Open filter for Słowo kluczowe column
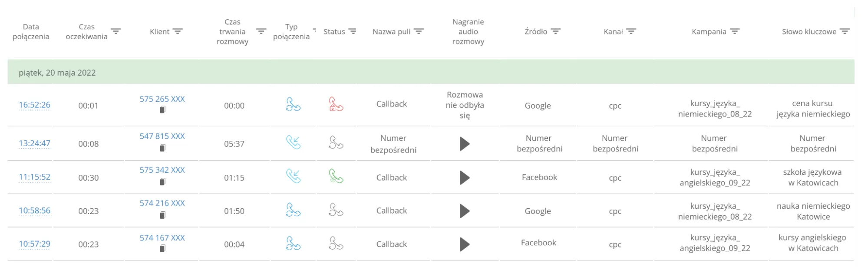The width and height of the screenshot is (868, 267). (845, 31)
